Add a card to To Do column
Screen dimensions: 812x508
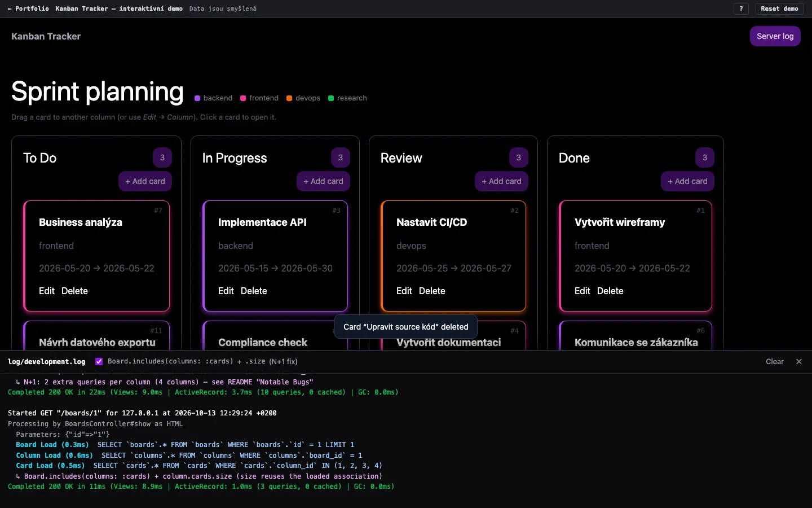(145, 181)
